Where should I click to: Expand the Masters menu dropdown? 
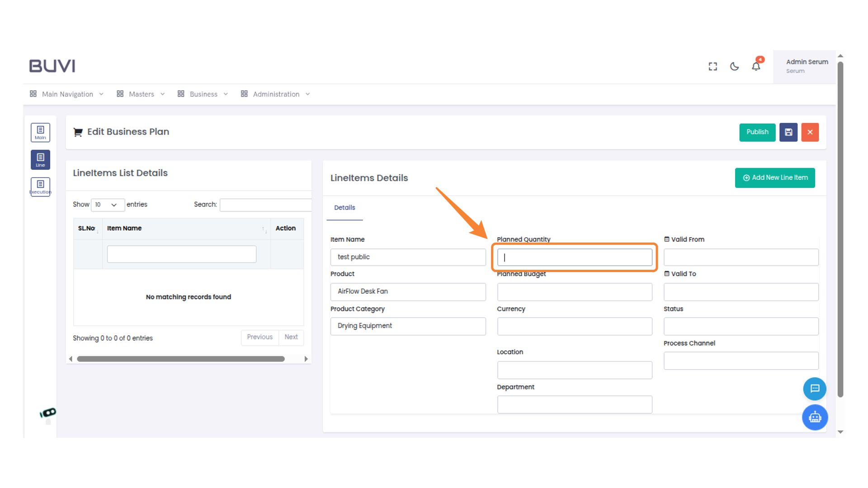pos(141,94)
